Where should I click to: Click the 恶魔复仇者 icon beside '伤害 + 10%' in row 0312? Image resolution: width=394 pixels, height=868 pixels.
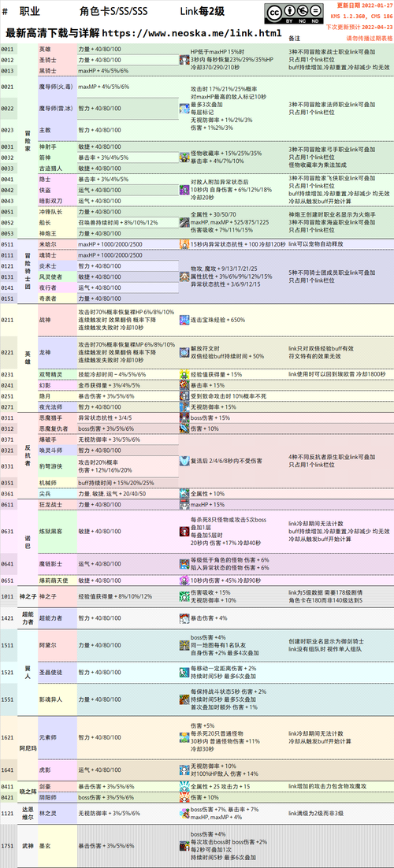point(184,428)
